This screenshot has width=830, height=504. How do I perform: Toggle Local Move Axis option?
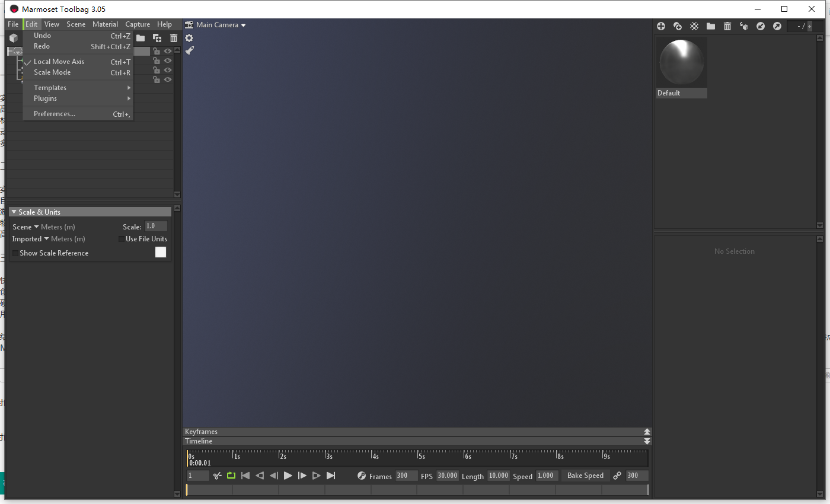pyautogui.click(x=78, y=62)
